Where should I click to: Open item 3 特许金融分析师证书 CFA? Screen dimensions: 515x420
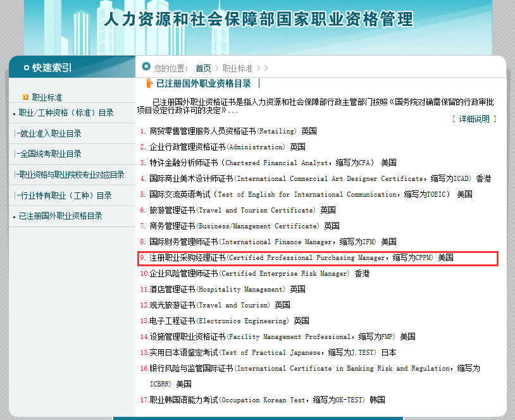point(273,163)
